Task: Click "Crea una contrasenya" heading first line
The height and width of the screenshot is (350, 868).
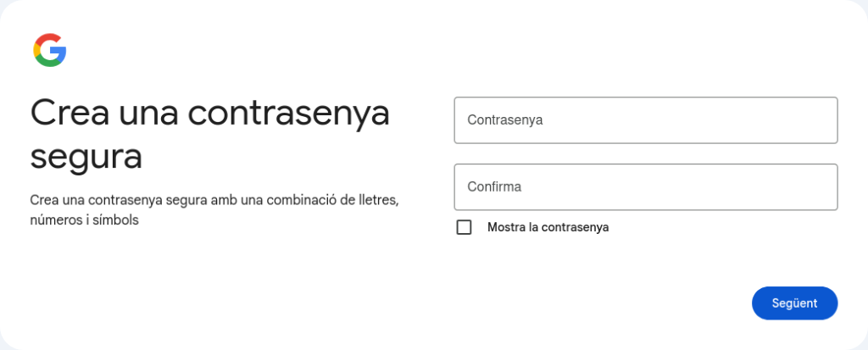Action: pyautogui.click(x=209, y=114)
